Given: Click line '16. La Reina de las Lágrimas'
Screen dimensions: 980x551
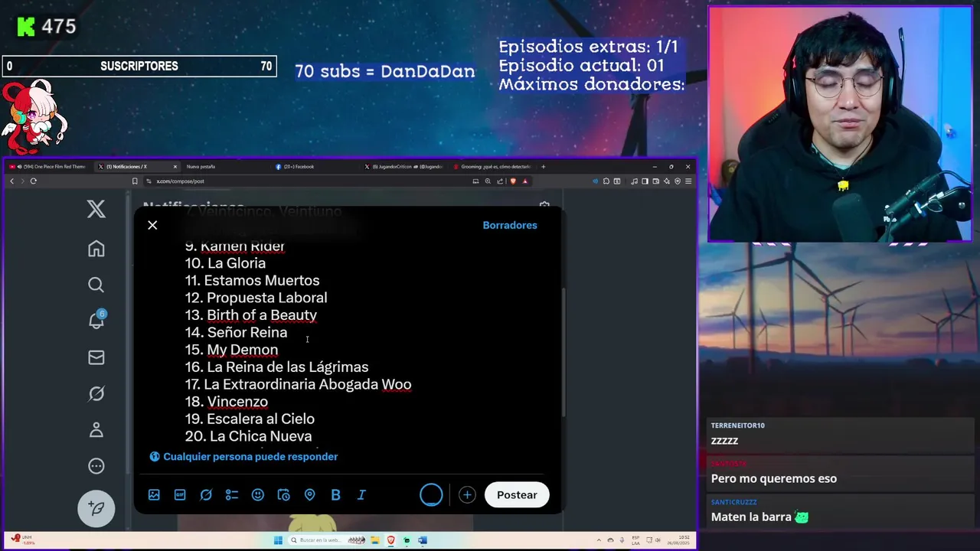Looking at the screenshot, I should [x=276, y=367].
